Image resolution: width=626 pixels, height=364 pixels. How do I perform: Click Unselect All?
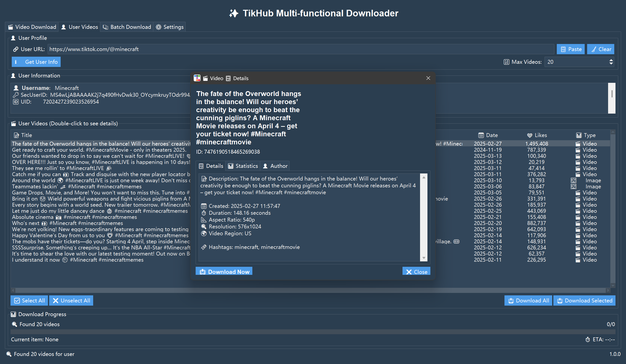(x=71, y=300)
